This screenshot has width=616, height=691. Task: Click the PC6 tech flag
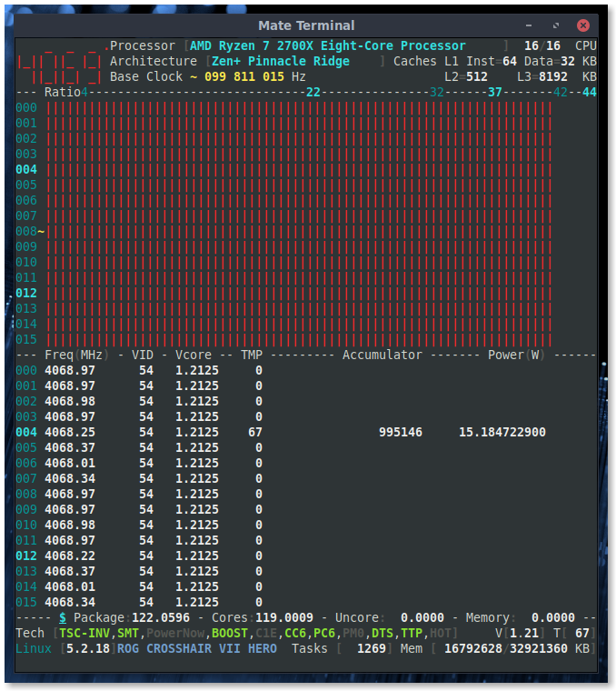[x=324, y=634]
